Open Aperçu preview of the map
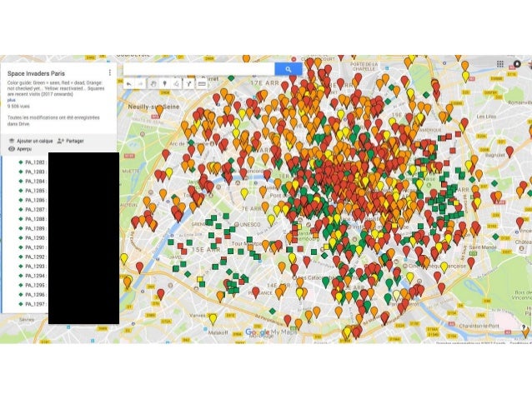This screenshot has height=399, width=532. (20, 149)
